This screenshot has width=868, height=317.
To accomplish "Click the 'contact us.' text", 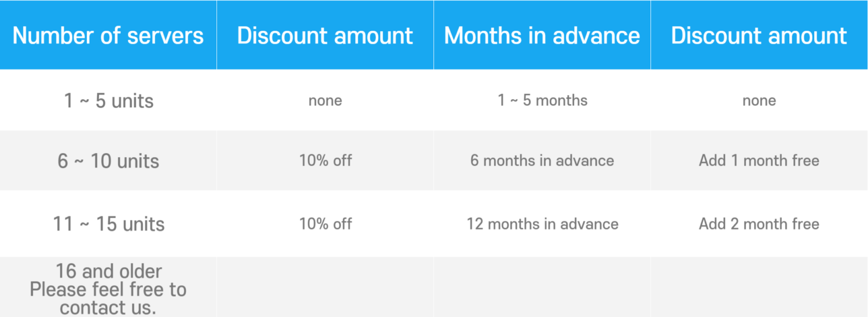I will (x=108, y=308).
